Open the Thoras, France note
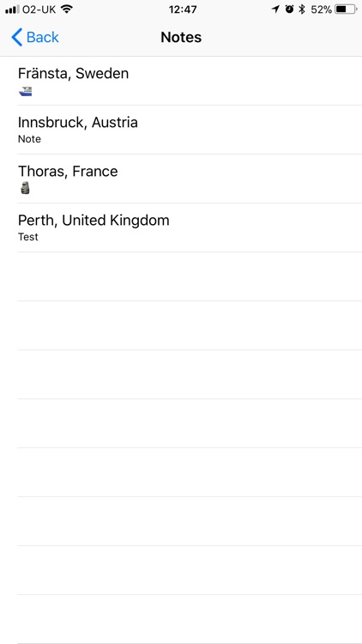The image size is (362, 644). (181, 179)
